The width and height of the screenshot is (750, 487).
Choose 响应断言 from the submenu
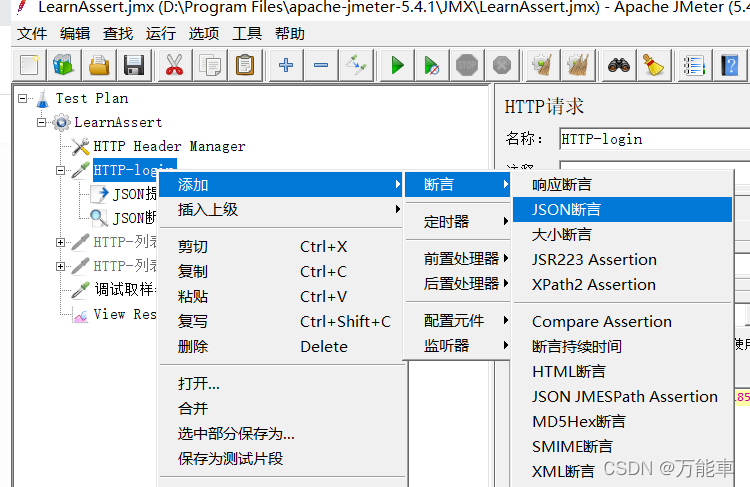point(622,185)
